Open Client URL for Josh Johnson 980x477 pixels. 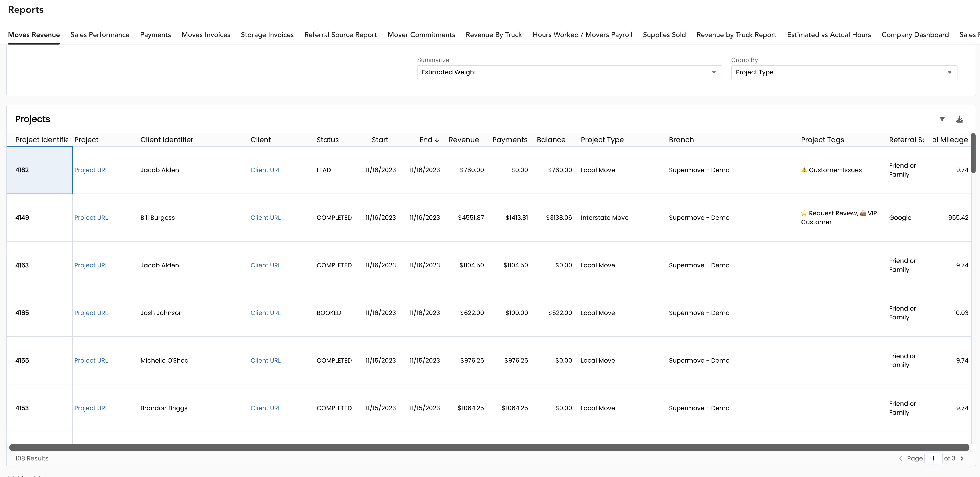point(265,313)
